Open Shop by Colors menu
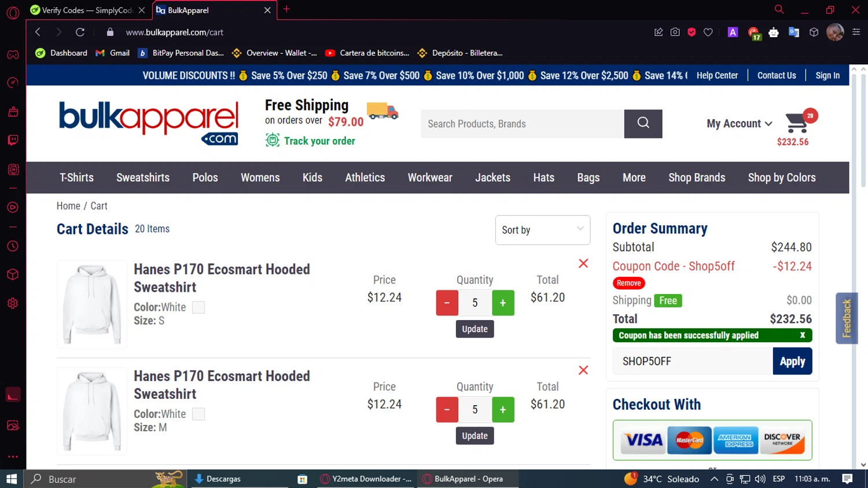The width and height of the screenshot is (868, 488). (782, 178)
